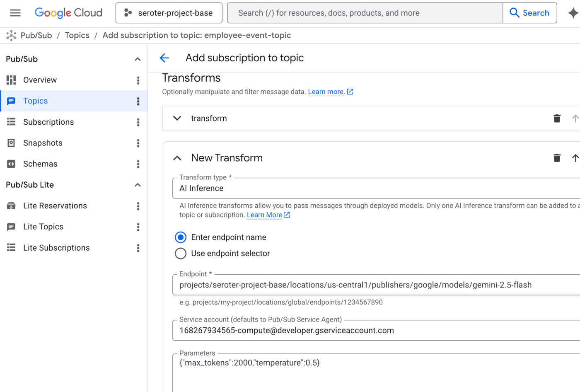Screen dimensions: 580x392
Task: Collapse the New Transform panel
Action: point(177,158)
